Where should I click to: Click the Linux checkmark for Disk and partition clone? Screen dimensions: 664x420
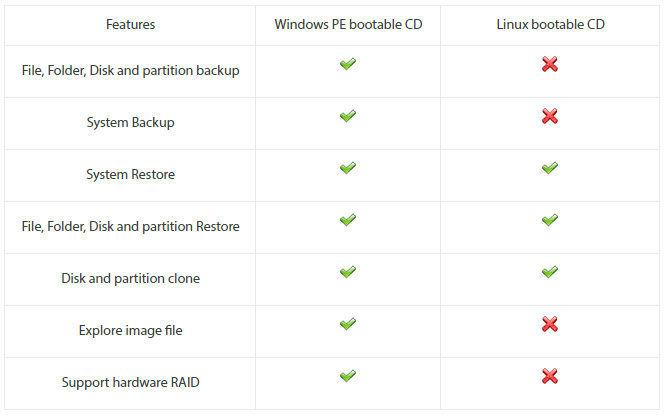(550, 272)
